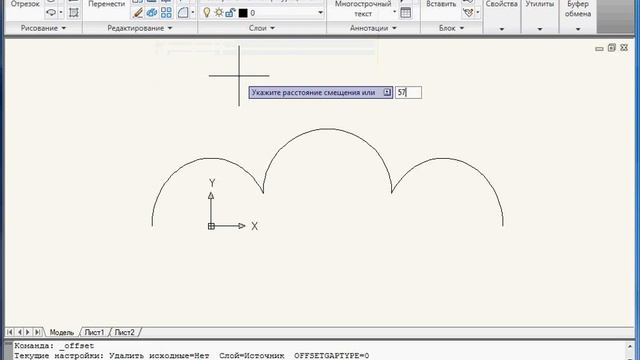Toggle layer on/off light bulb

click(207, 13)
